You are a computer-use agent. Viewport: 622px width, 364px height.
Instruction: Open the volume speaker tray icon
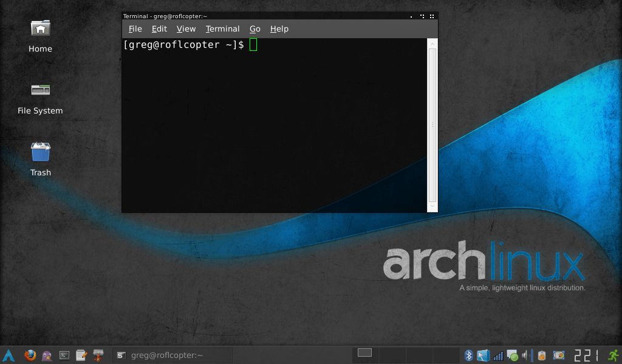point(525,356)
